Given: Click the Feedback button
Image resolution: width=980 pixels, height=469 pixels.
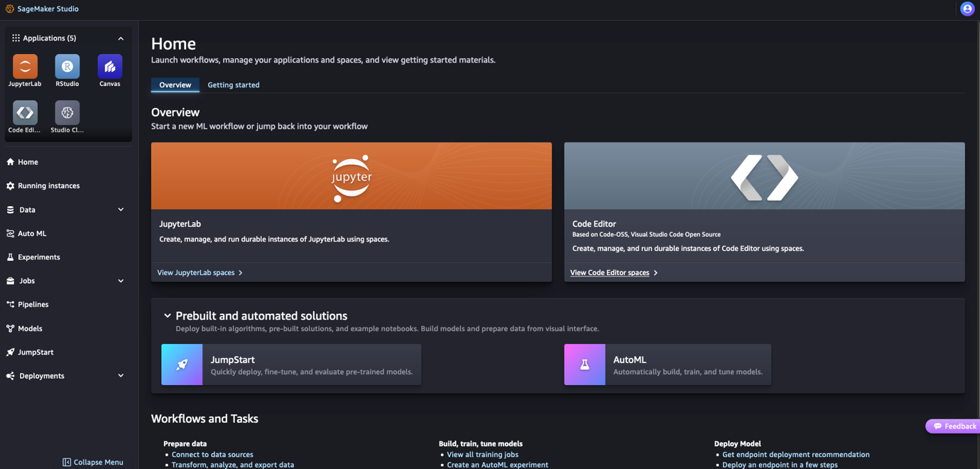Looking at the screenshot, I should pyautogui.click(x=953, y=426).
